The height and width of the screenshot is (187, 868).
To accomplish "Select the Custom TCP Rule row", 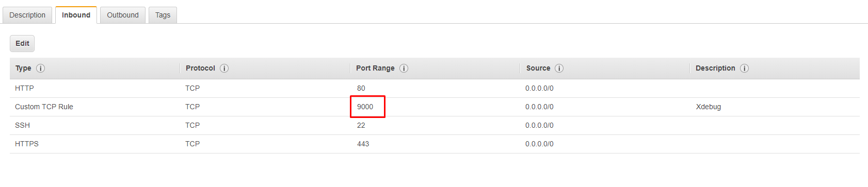I will coord(435,107).
